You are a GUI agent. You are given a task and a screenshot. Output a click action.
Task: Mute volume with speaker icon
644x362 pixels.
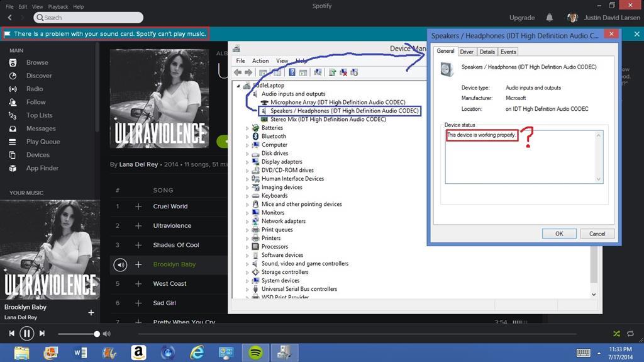[107, 334]
